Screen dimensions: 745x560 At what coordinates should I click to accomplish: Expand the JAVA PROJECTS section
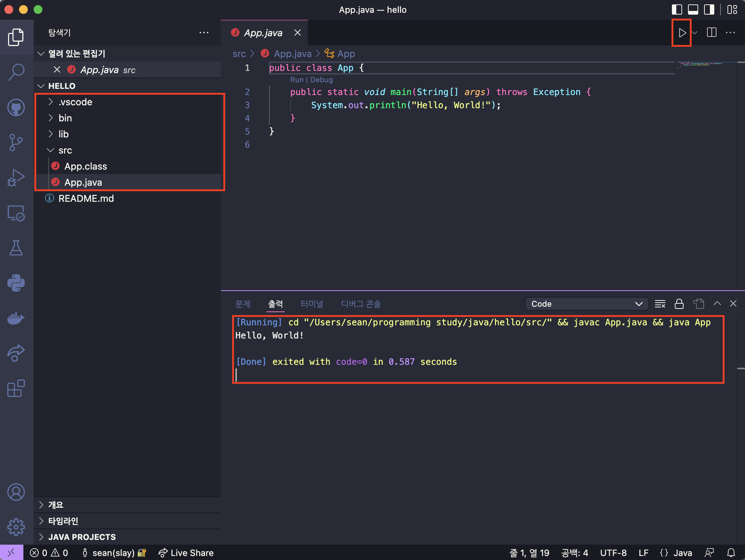[x=82, y=537]
